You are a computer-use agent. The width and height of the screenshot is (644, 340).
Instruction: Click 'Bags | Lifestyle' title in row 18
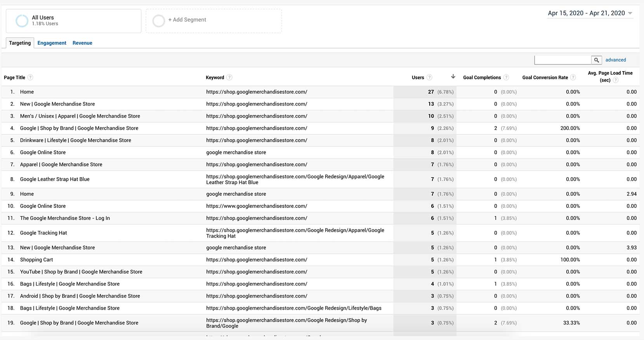[x=70, y=308]
